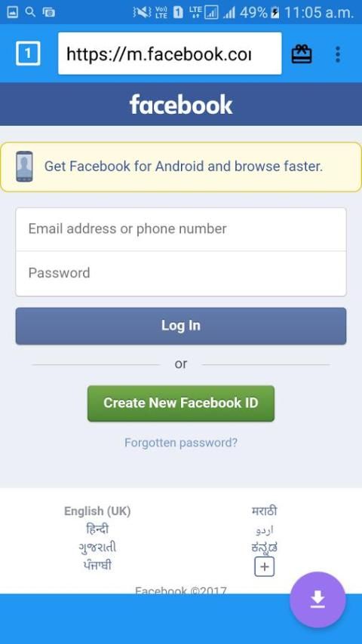
Task: Expand more languages with plus icon
Action: pyautogui.click(x=264, y=567)
